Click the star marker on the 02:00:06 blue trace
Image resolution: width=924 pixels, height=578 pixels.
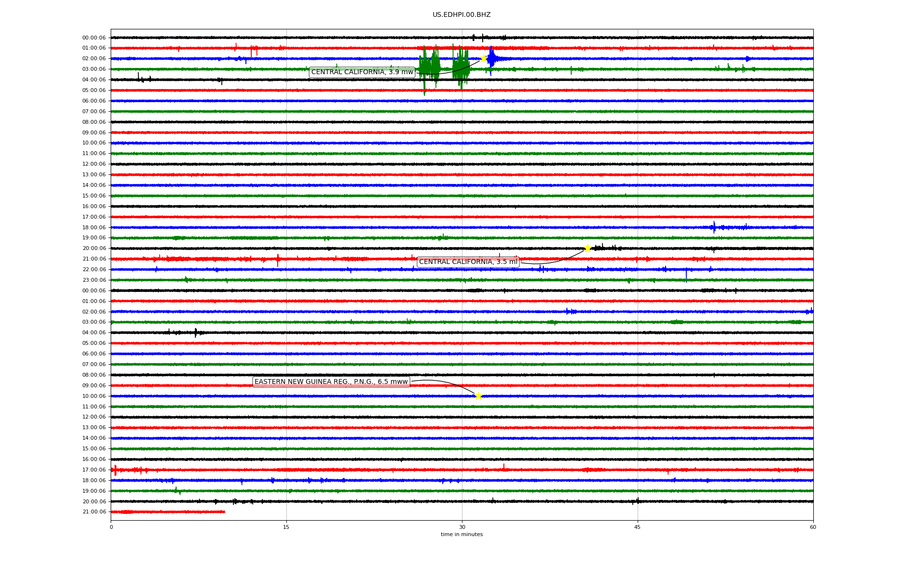pos(483,58)
